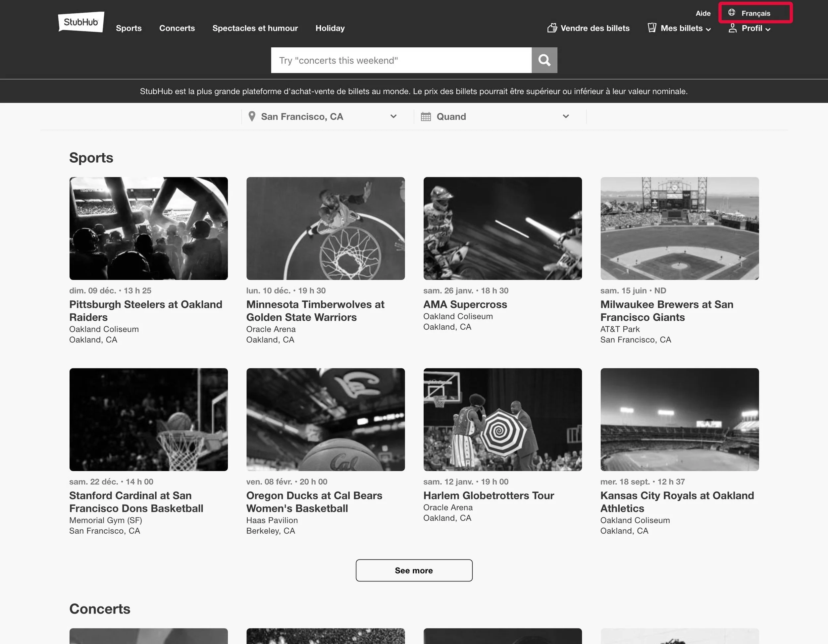Image resolution: width=828 pixels, height=644 pixels.
Task: Open the Aide help link
Action: point(703,13)
